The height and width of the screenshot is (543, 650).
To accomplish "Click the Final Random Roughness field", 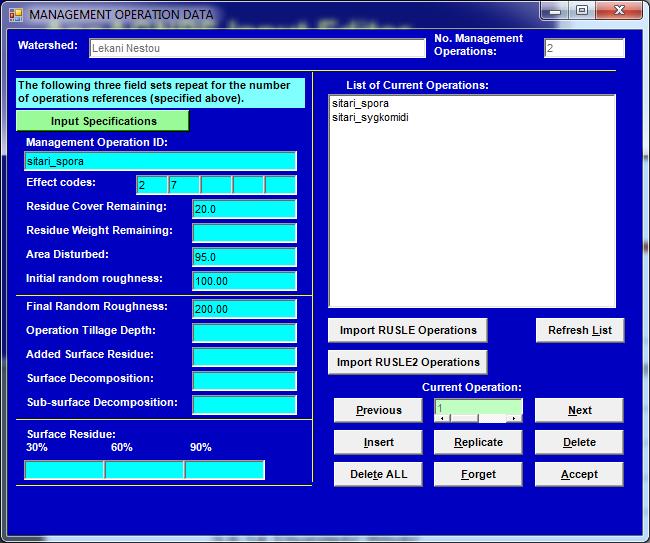I will (x=244, y=309).
